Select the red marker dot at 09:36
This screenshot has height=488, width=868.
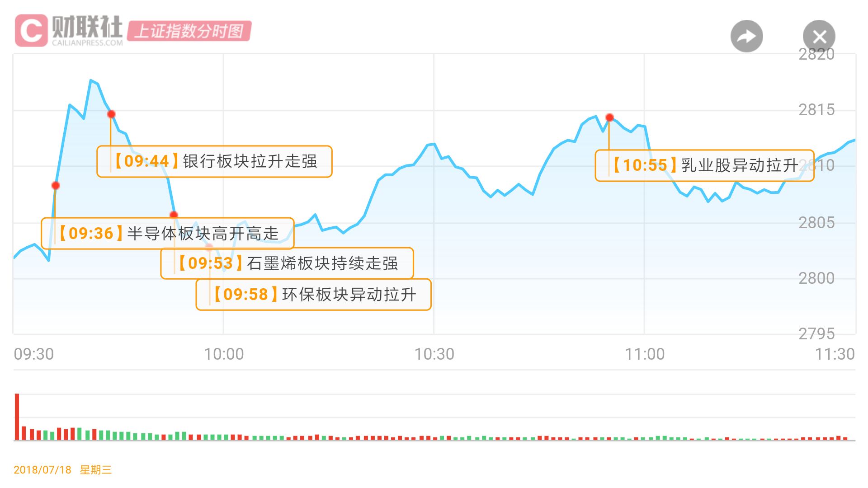click(x=56, y=186)
